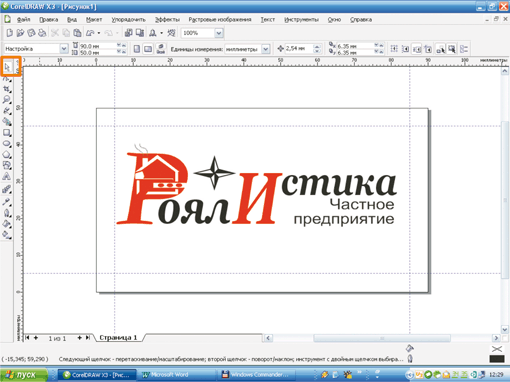Select the Ellipse tool
This screenshot has width=510, height=382.
tap(7, 144)
